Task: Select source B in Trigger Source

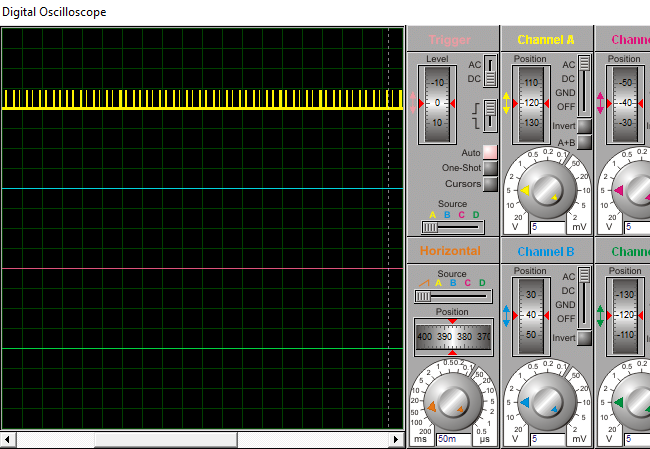Action: pyautogui.click(x=447, y=215)
